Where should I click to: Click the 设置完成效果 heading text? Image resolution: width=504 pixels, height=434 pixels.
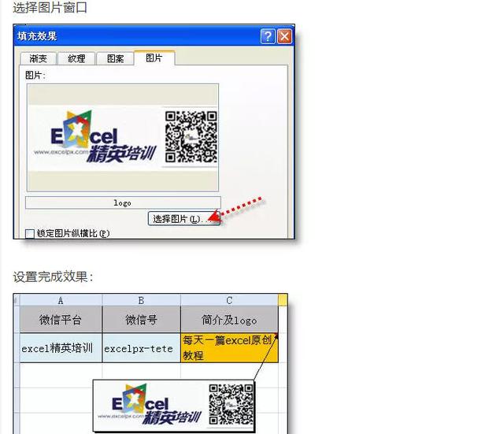tap(53, 276)
